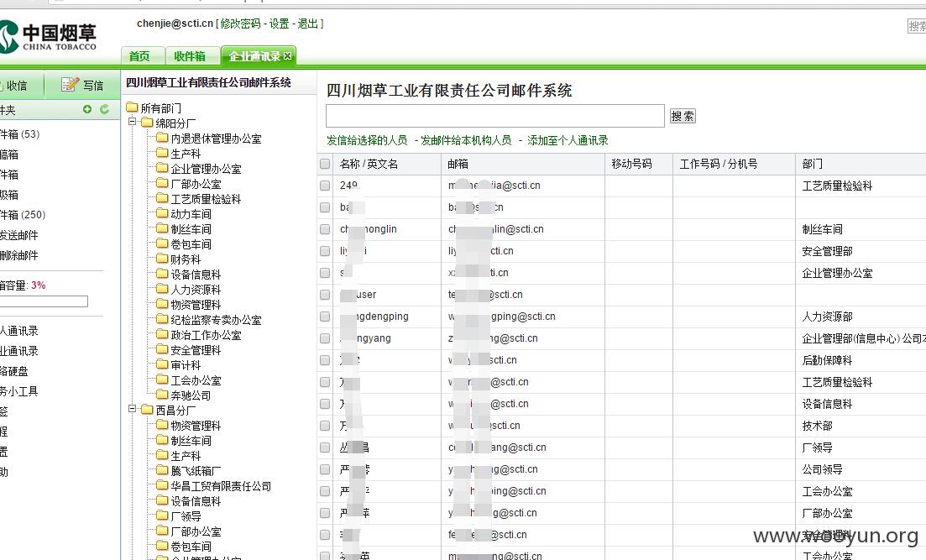Click the mailbox capacity progress bar
The image size is (926, 560).
coord(44,301)
